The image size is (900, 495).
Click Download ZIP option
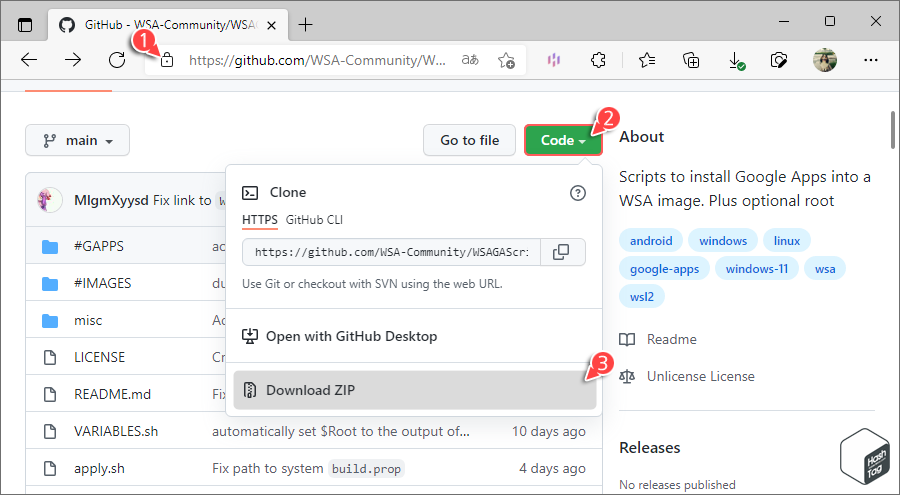415,390
